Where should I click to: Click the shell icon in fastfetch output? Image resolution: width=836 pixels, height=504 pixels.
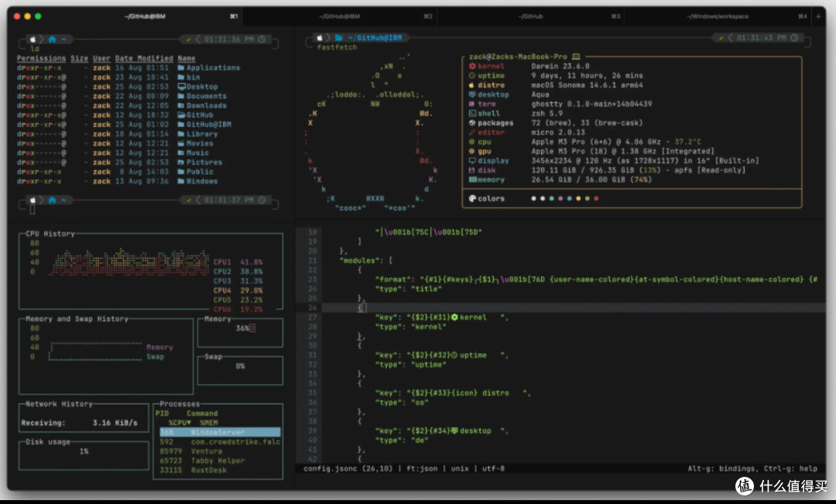point(472,114)
